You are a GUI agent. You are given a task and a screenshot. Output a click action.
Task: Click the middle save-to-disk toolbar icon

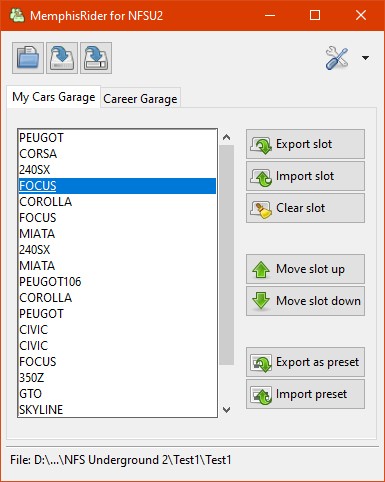tap(62, 58)
